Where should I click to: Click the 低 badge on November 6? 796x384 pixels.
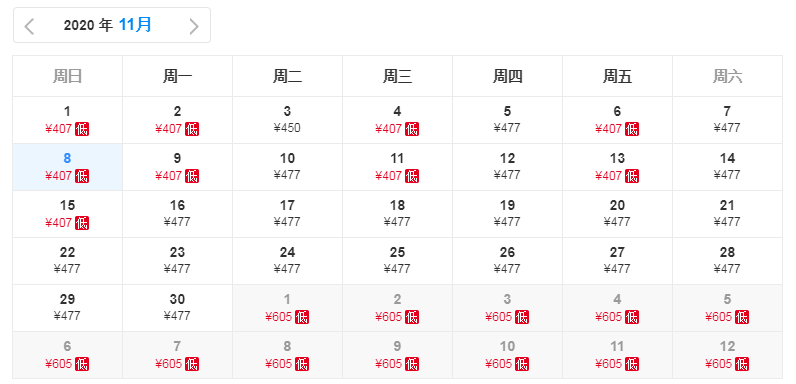point(632,129)
